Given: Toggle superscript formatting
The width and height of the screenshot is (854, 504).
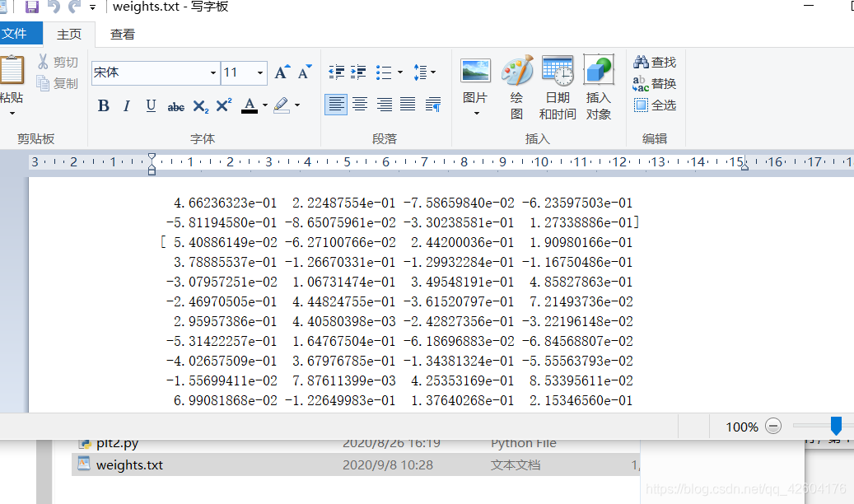Looking at the screenshot, I should coord(224,105).
